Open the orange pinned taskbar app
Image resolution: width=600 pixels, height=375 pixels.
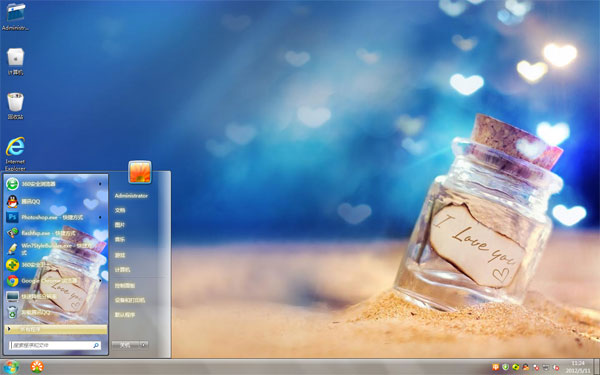[37, 367]
